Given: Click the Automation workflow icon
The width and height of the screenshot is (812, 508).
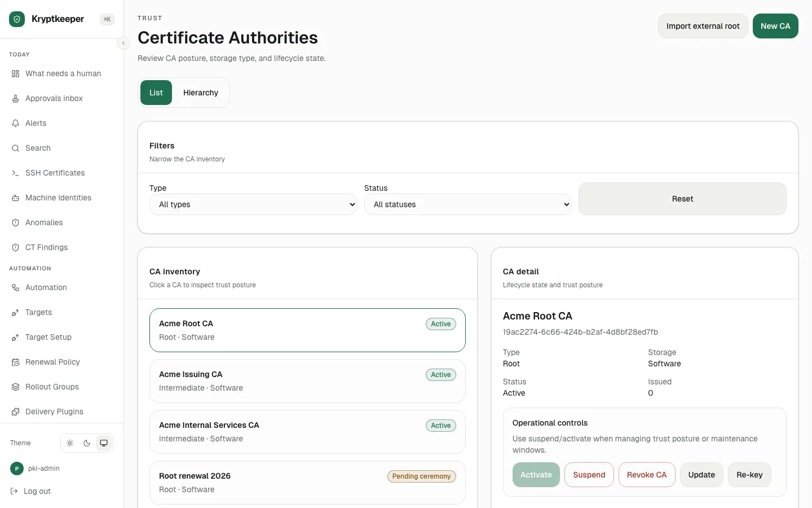Looking at the screenshot, I should pyautogui.click(x=16, y=287).
